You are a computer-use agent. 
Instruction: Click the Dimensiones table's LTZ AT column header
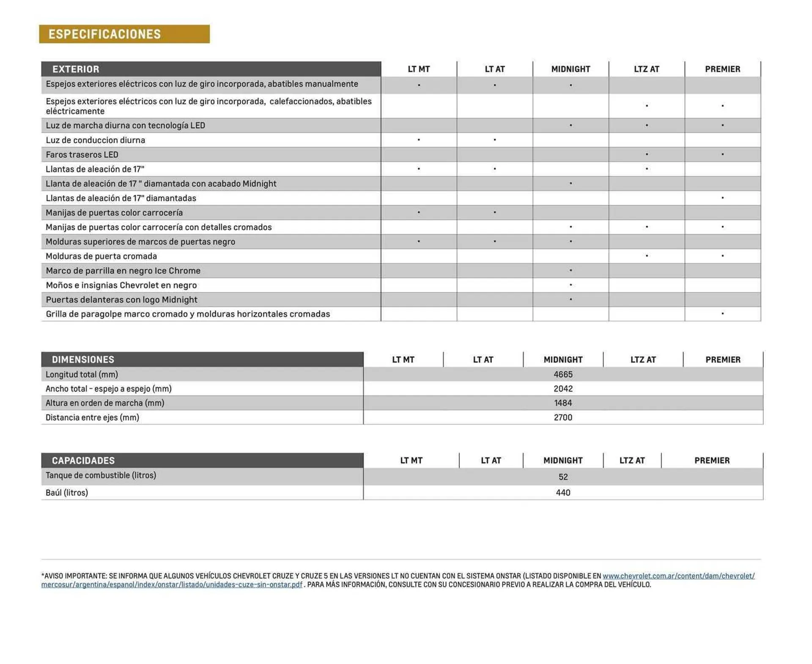(x=643, y=360)
